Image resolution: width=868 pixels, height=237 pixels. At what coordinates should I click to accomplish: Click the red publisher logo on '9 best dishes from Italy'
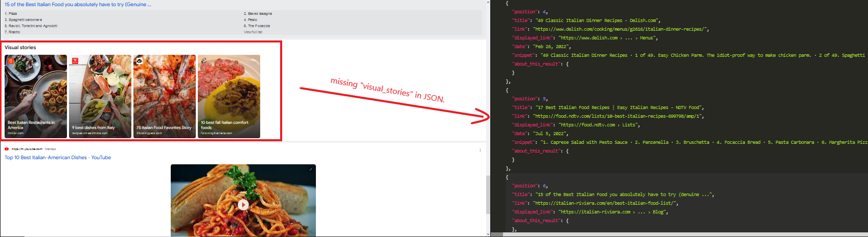click(75, 61)
